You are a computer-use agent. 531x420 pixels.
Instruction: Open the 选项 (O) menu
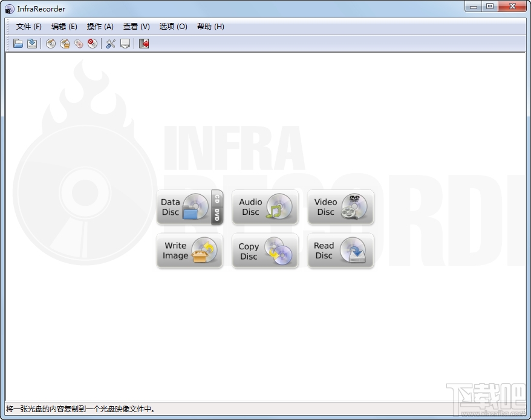(173, 27)
